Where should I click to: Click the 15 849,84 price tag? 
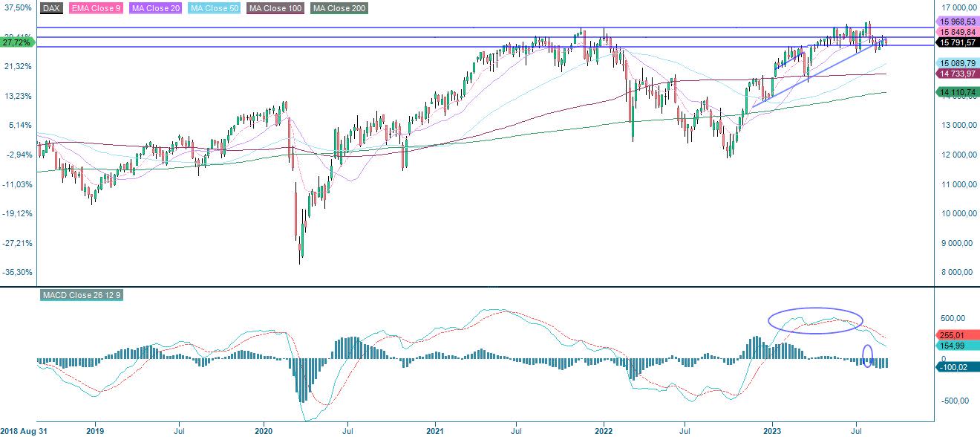(x=957, y=33)
